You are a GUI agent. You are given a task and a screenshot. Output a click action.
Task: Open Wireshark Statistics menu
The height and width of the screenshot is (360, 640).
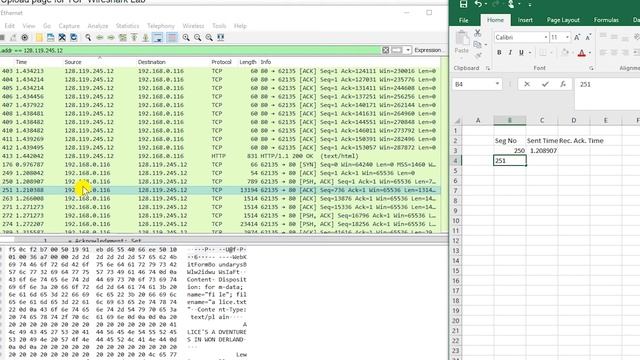pos(127,26)
